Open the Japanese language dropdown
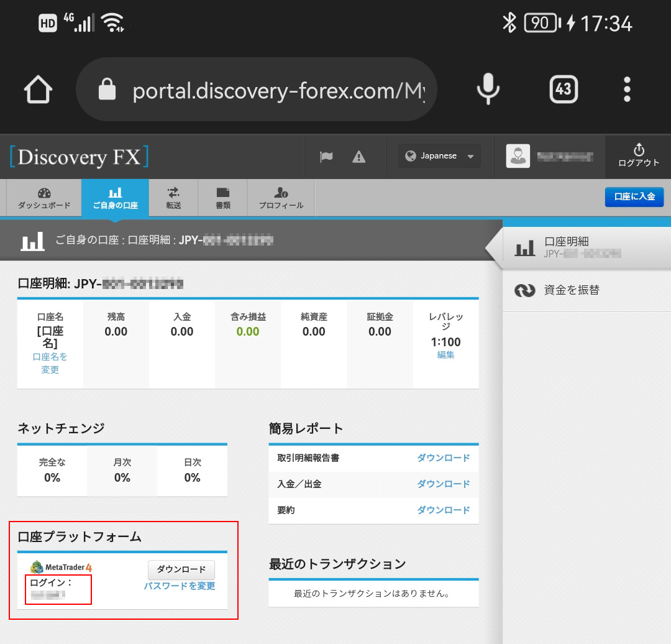Screen dimensions: 671x644 click(439, 156)
